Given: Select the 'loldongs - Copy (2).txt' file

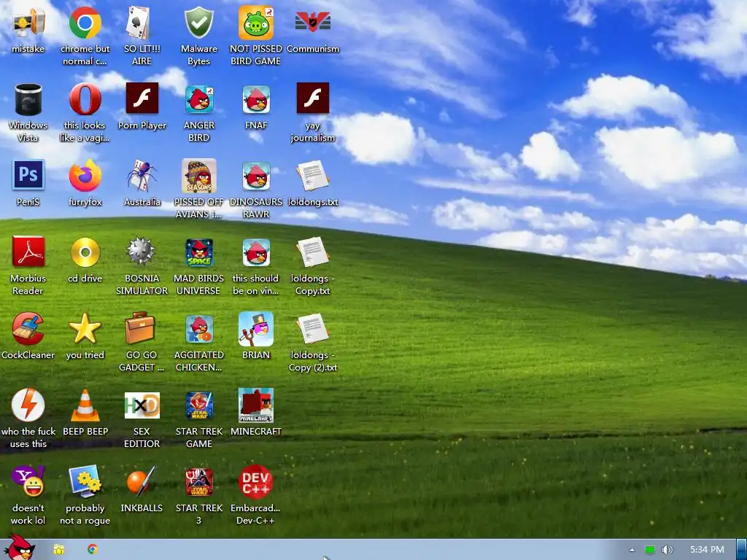Looking at the screenshot, I should point(312,329).
